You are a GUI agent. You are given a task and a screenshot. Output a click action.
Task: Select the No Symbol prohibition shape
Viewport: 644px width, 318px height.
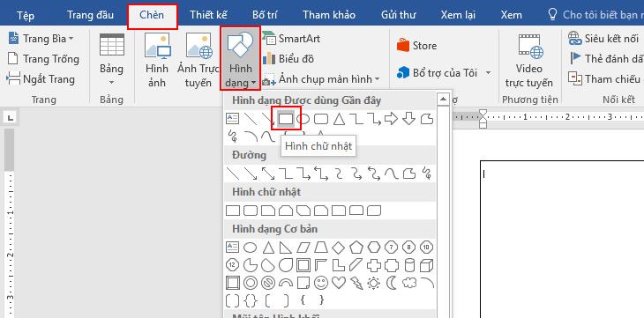[268, 283]
